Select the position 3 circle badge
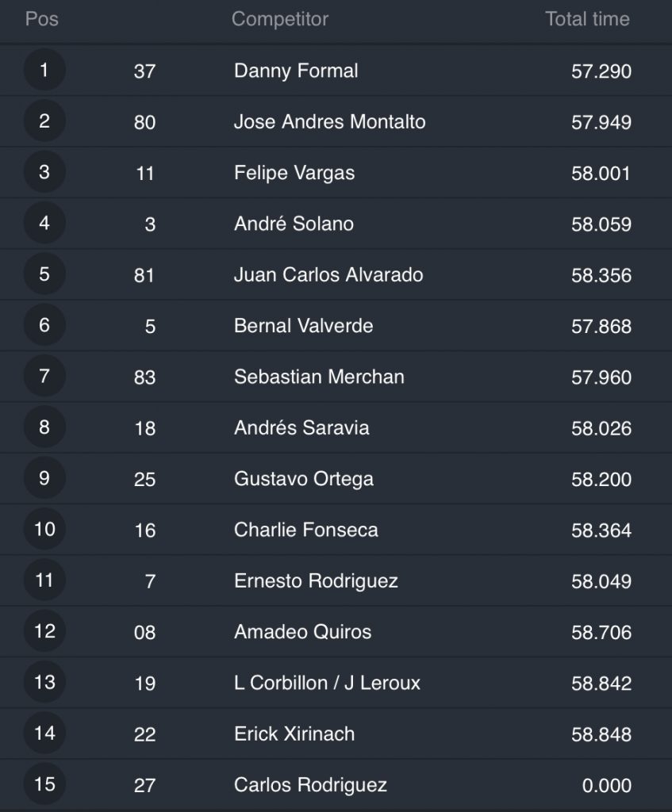This screenshot has height=812, width=672. coord(44,172)
